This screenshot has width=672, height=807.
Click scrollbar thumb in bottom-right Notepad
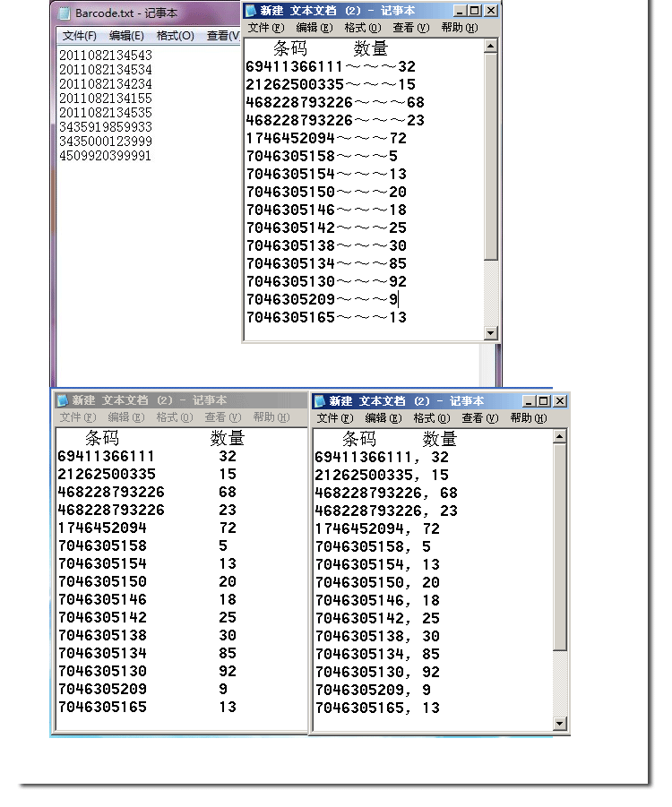(x=560, y=547)
